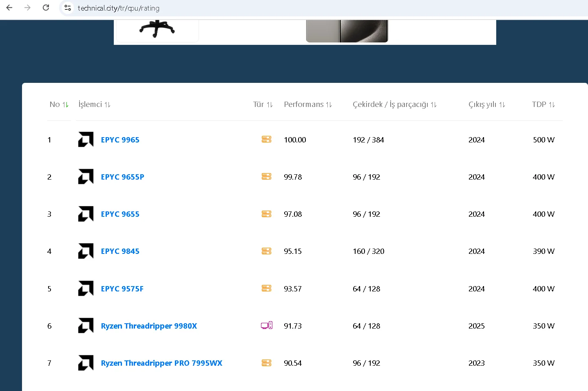Click core count 192 / 384
Image resolution: width=588 pixels, height=391 pixels.
click(369, 140)
